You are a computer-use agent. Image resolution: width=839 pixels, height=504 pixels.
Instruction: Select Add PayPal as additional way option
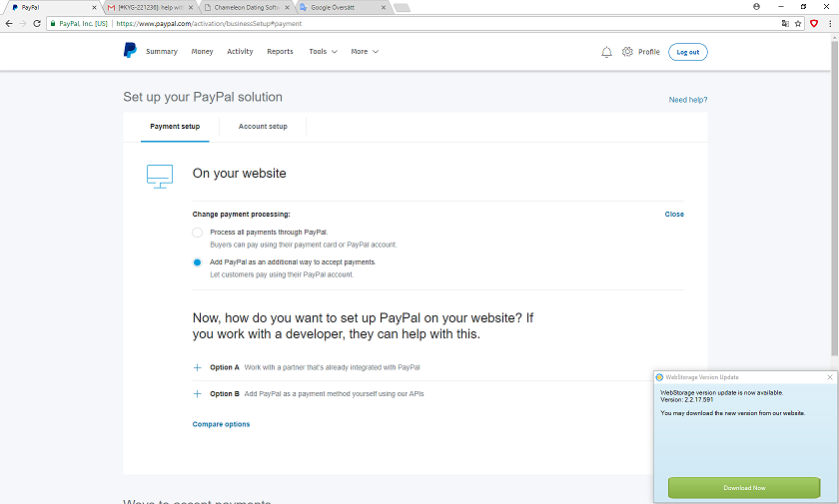[198, 262]
